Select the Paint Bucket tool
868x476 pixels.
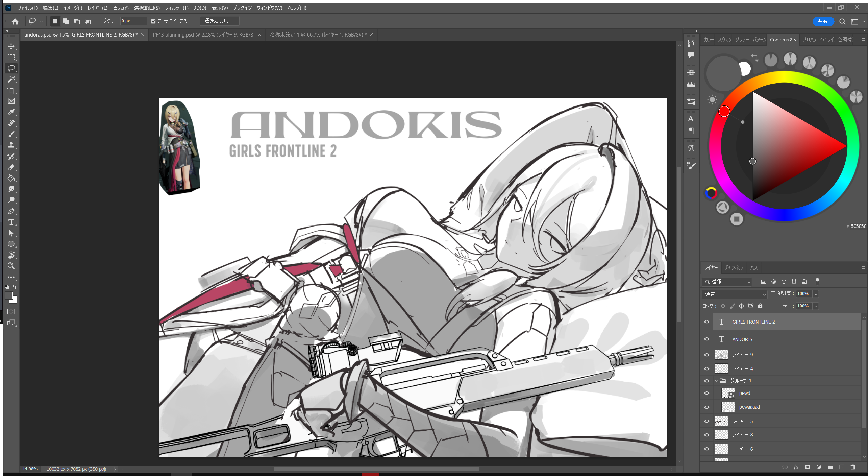[11, 178]
